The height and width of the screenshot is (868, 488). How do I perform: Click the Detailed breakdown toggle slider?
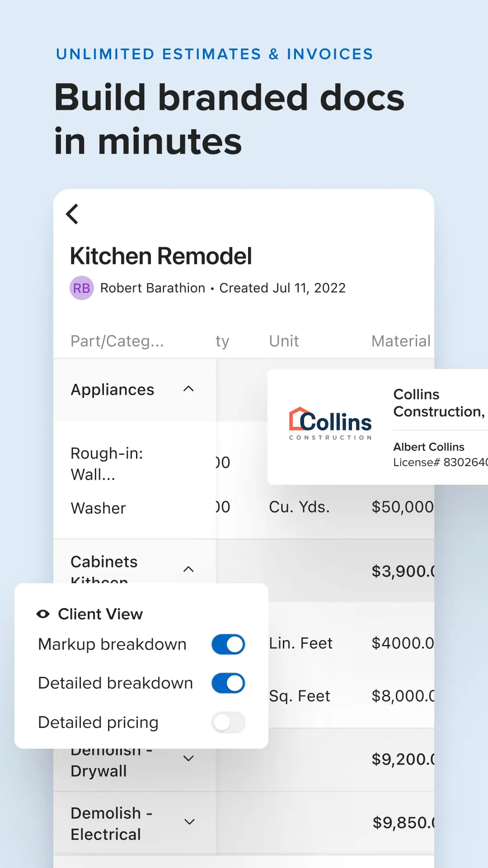coord(228,683)
